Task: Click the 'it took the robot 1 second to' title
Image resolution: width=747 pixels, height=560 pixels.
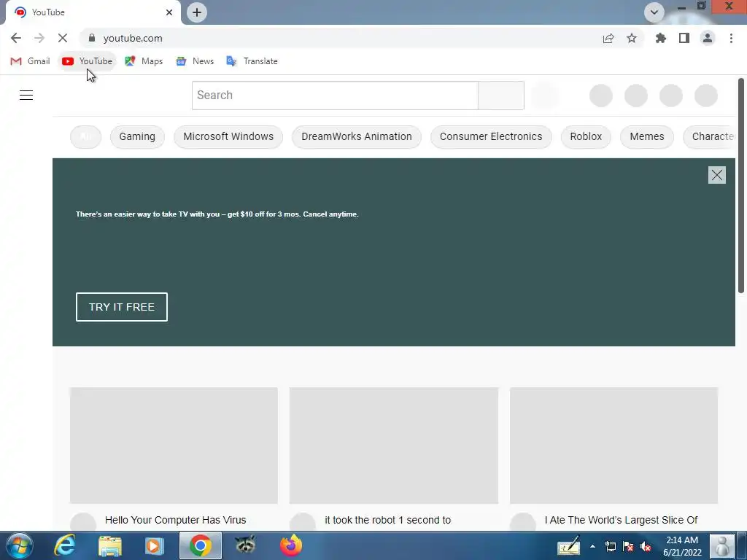Action: [387, 520]
